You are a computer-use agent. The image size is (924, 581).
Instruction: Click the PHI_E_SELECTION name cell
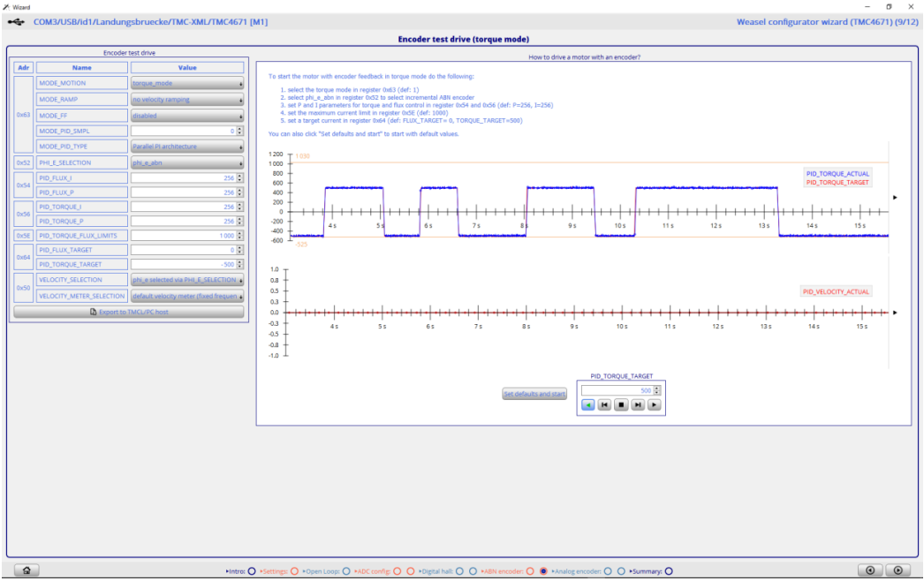(x=82, y=162)
